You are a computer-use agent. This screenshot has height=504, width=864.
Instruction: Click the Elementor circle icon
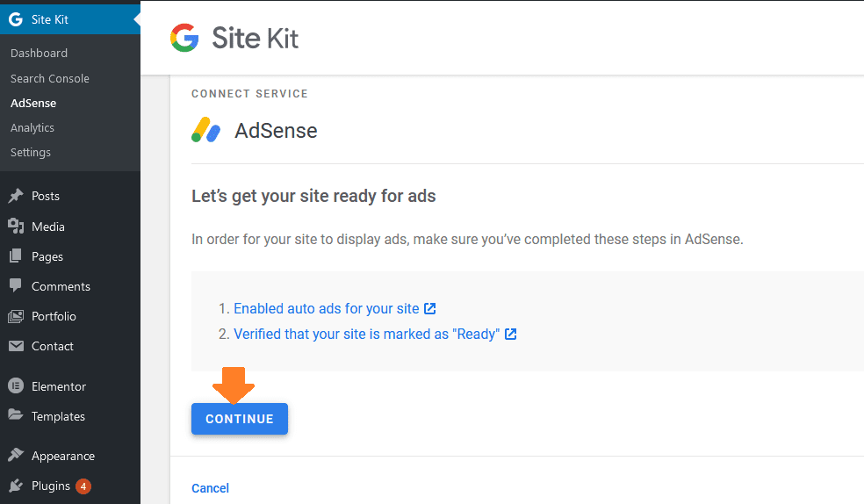click(16, 386)
